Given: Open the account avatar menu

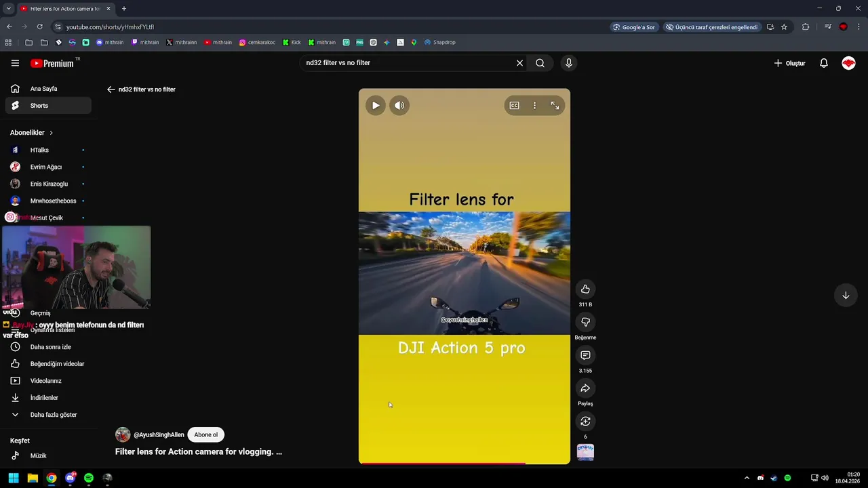Looking at the screenshot, I should click(x=848, y=63).
